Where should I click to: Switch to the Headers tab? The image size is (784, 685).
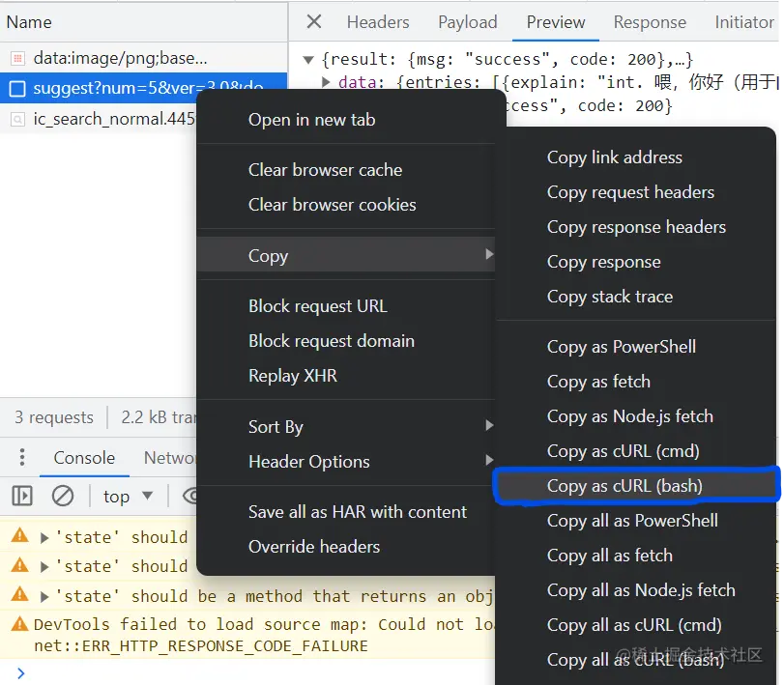pos(378,22)
